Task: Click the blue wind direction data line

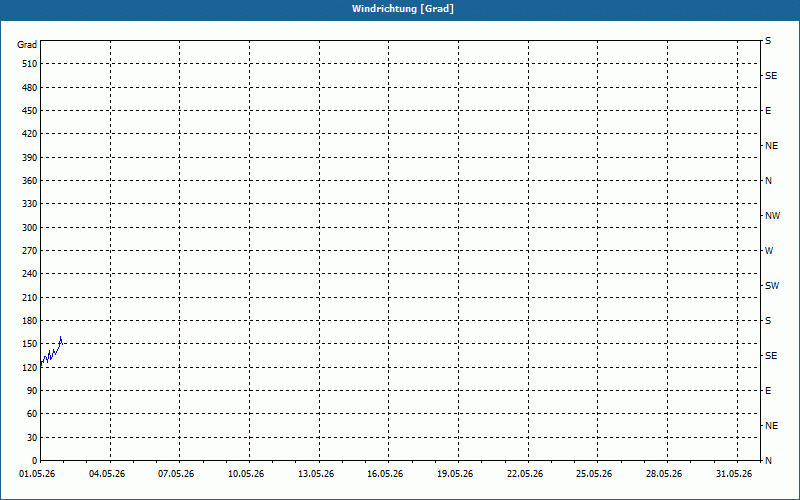Action: (x=52, y=352)
